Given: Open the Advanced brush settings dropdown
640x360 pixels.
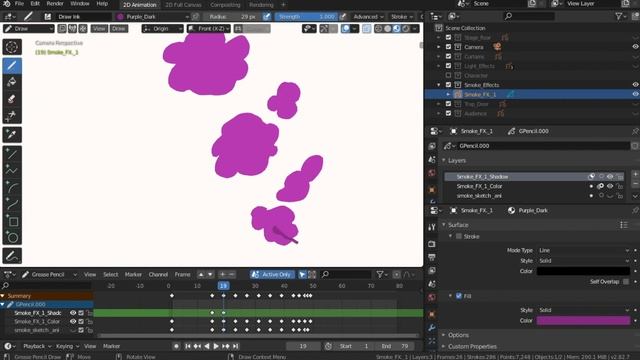Looking at the screenshot, I should [369, 17].
